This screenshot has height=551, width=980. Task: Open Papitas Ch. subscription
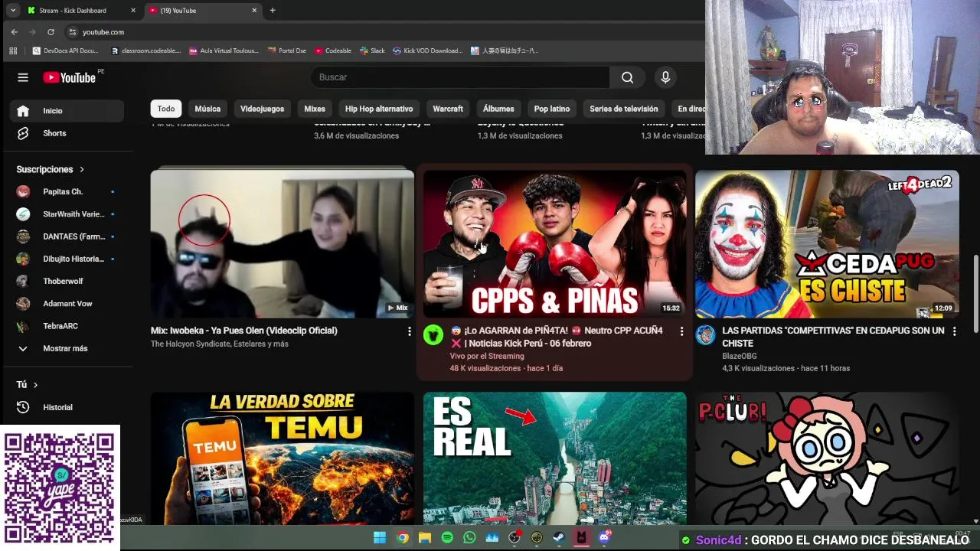click(67, 191)
